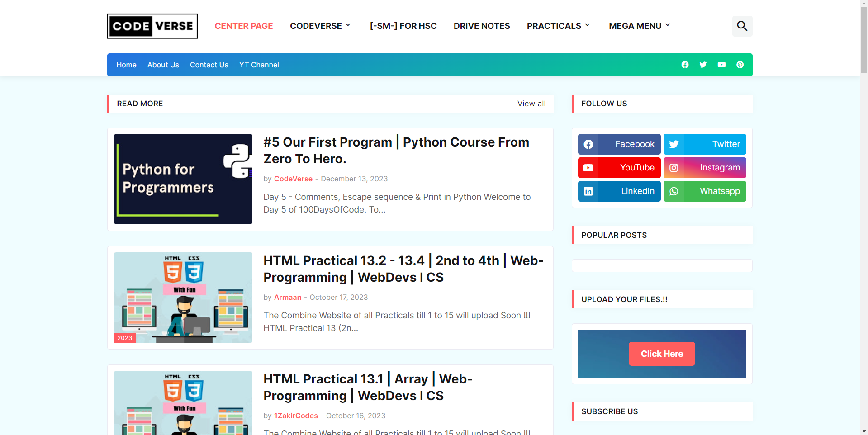868x435 pixels.
Task: Open the Whatsapp follow button
Action: [x=704, y=191]
